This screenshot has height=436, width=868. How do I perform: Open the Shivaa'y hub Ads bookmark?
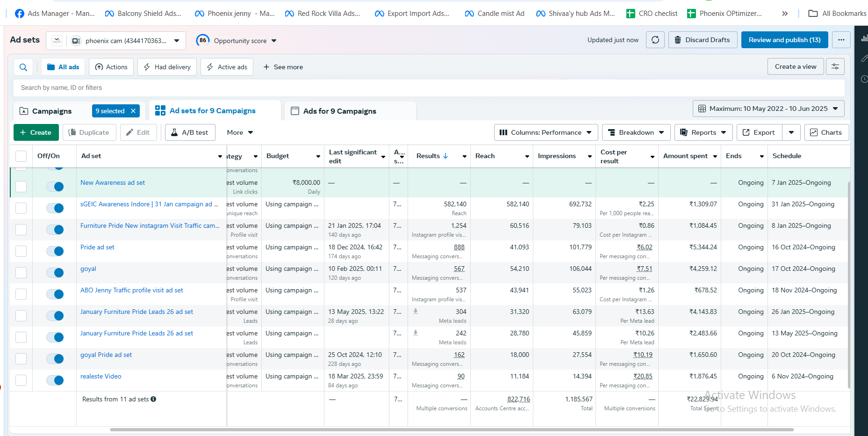(x=575, y=14)
